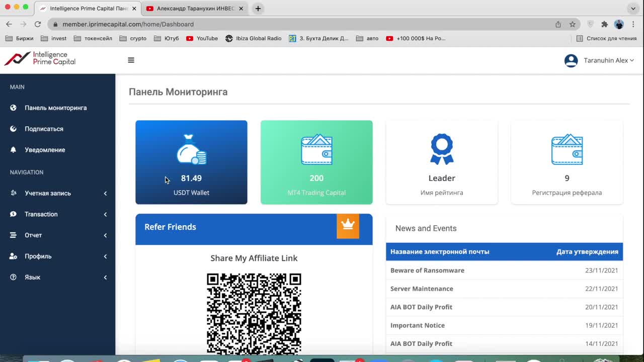
Task: Open the browser extensions puzzle icon
Action: pos(605,24)
